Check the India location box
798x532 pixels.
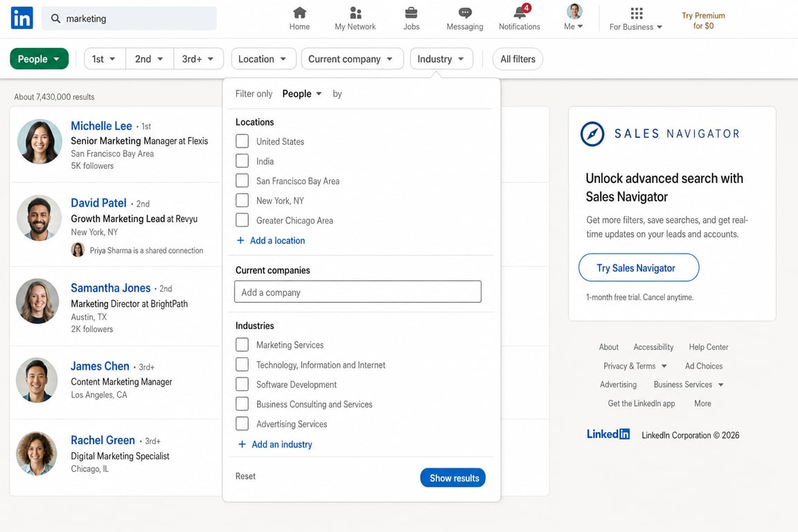(x=242, y=161)
